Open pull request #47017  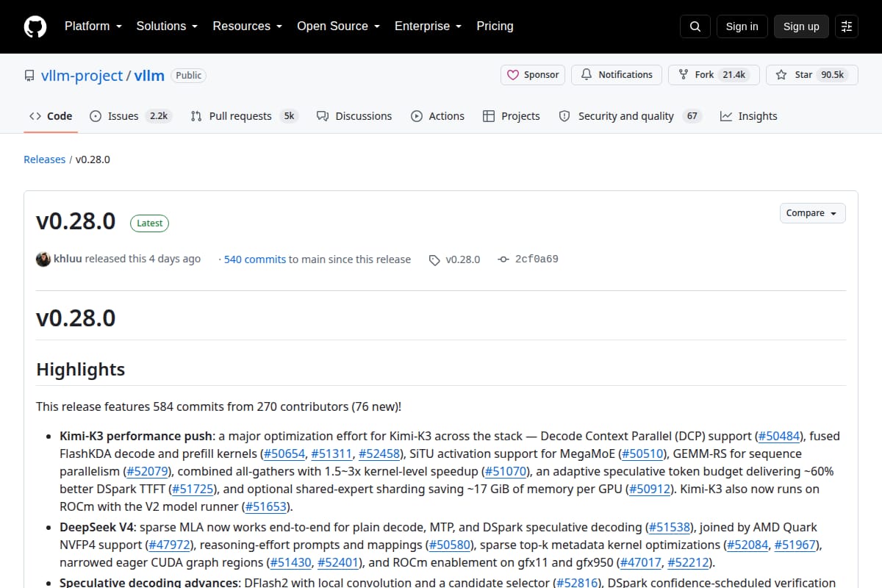tap(640, 562)
